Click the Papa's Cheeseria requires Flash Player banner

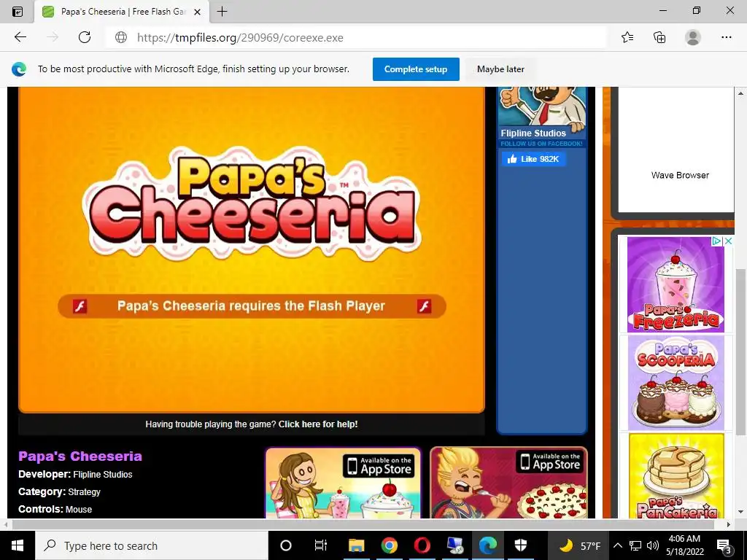click(252, 306)
